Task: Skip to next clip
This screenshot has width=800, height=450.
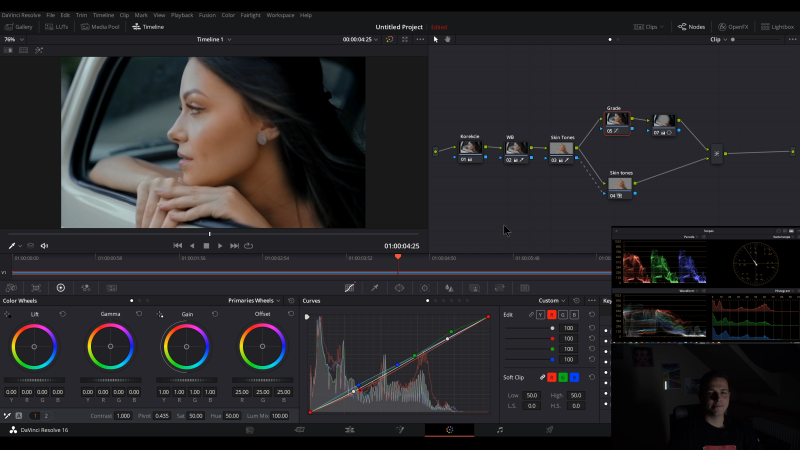Action: click(x=234, y=245)
